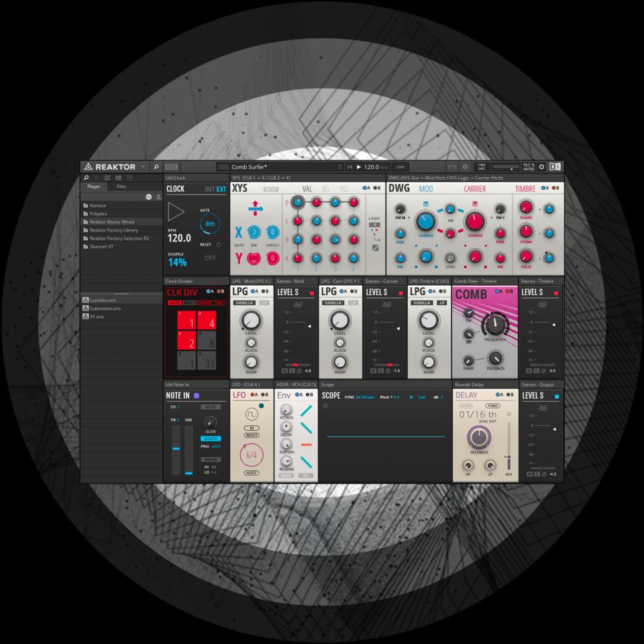This screenshot has width=644, height=644.
Task: Click the Scope freeze snowflake icon
Action: [326, 406]
